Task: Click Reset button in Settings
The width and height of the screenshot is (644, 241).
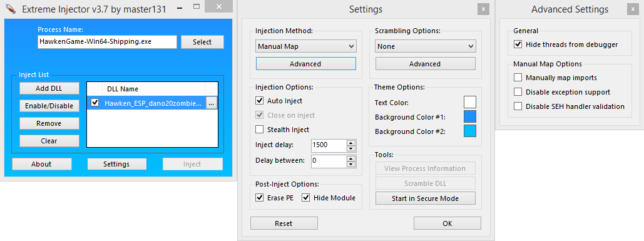Action: pos(284,223)
